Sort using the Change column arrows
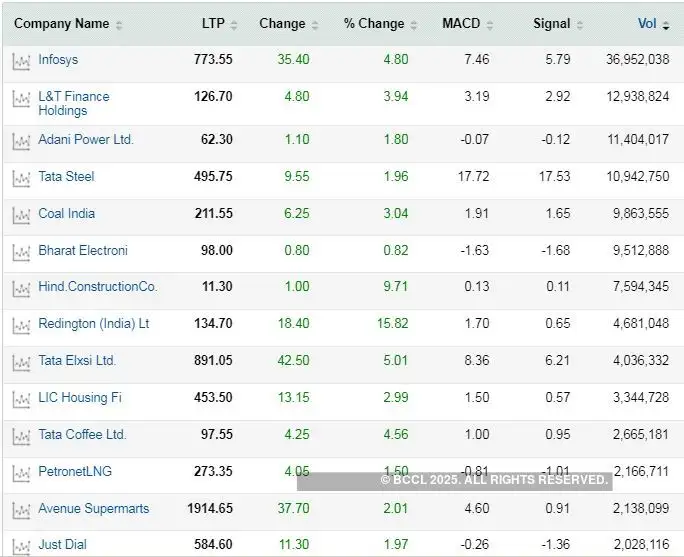 (x=315, y=25)
